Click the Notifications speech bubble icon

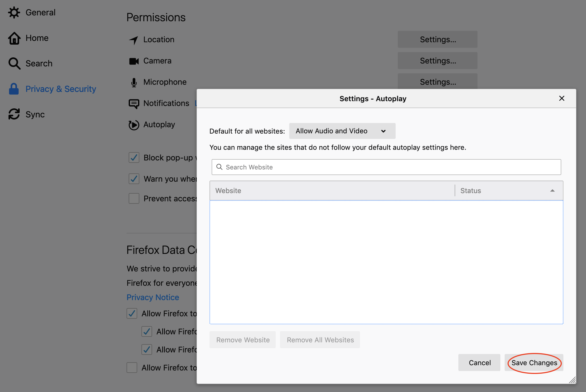[x=134, y=104]
